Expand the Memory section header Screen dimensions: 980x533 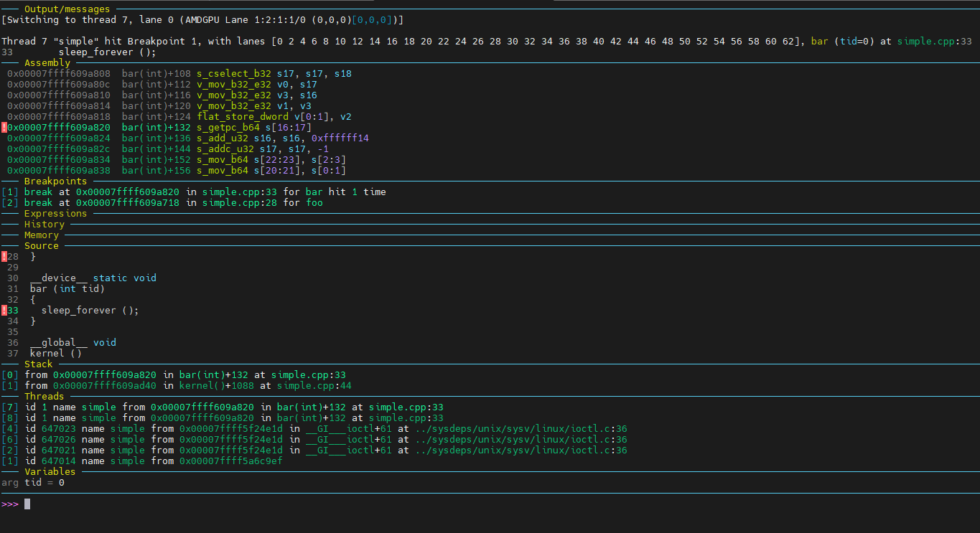point(41,235)
